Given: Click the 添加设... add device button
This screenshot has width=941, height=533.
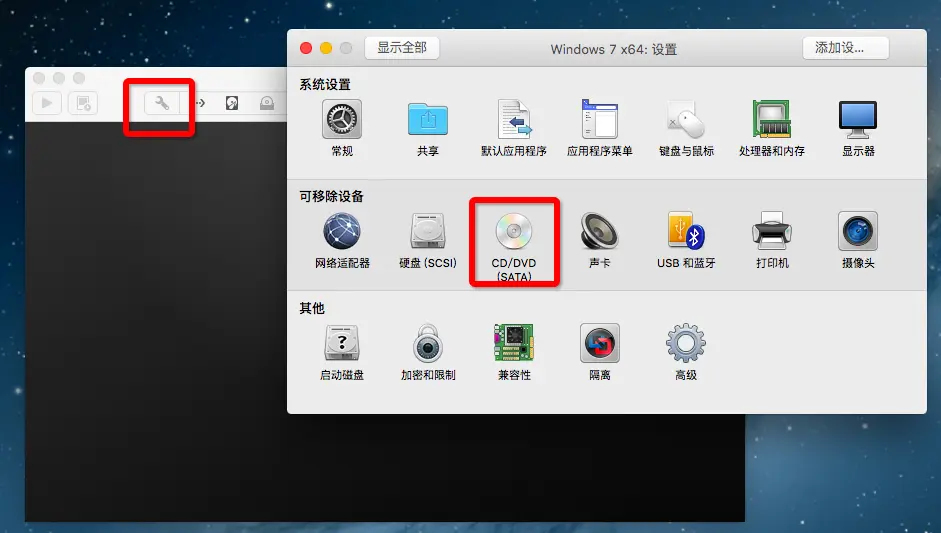Looking at the screenshot, I should click(845, 48).
